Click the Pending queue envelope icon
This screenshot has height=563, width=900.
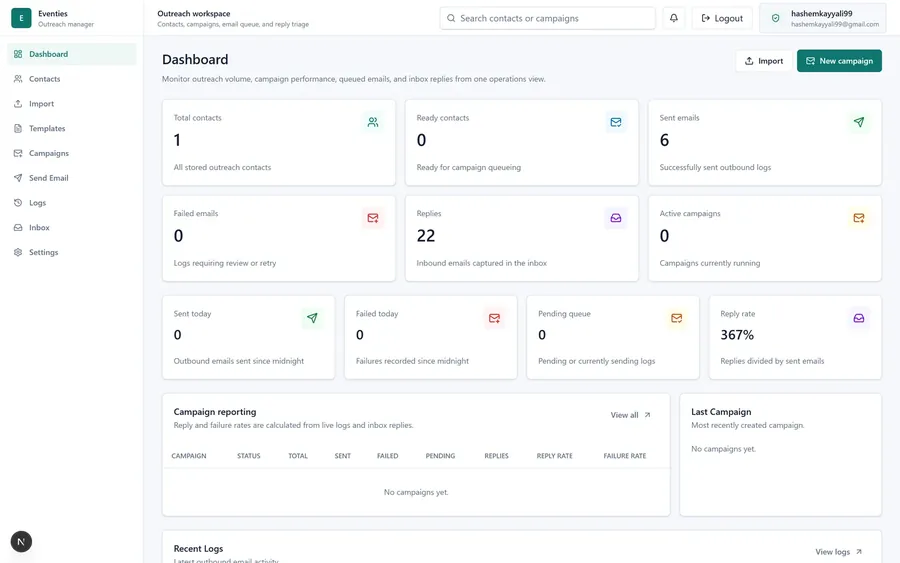pos(677,318)
